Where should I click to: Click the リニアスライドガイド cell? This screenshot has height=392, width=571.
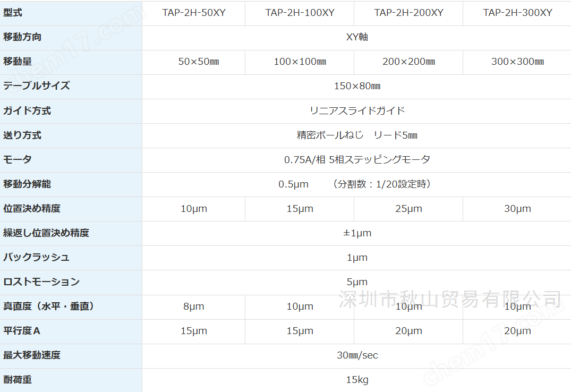point(357,111)
